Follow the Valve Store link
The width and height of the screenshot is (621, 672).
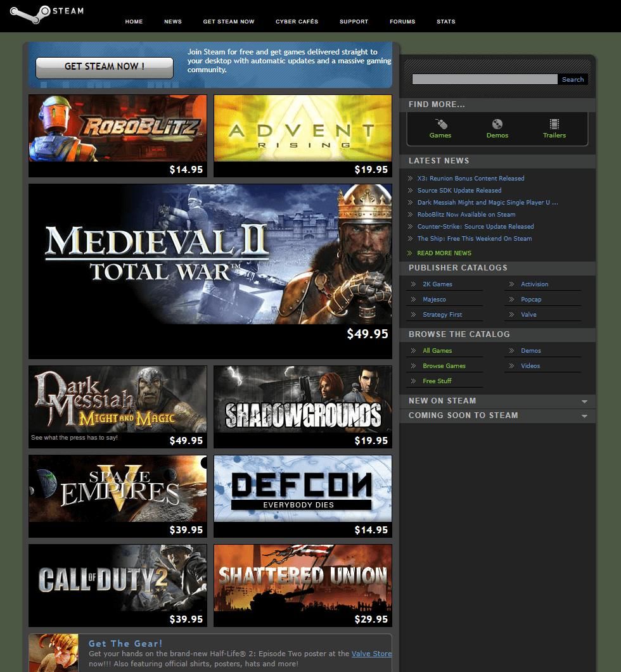click(371, 654)
